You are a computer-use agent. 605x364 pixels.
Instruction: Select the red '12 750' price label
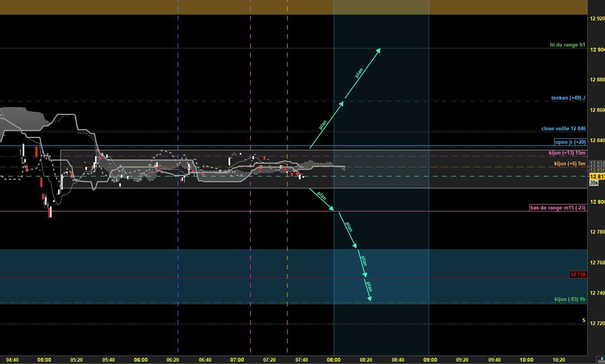(x=578, y=274)
